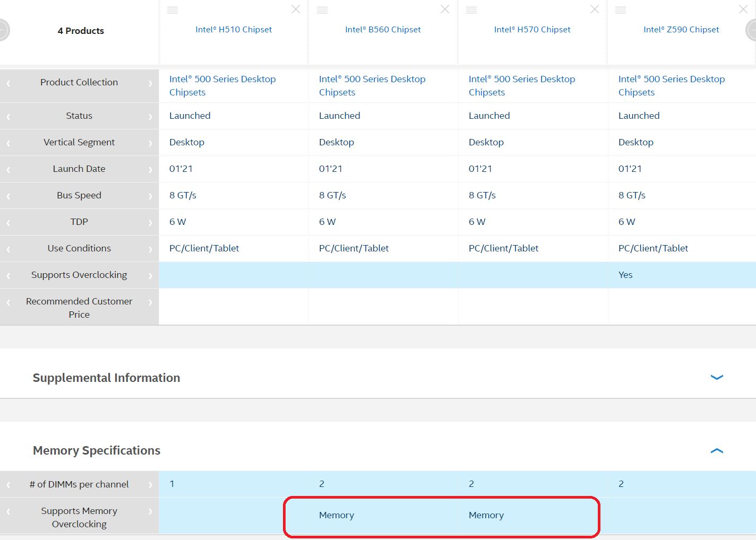The width and height of the screenshot is (756, 540).
Task: Click the left chevron on Supports Overclocking row
Action: 8,276
